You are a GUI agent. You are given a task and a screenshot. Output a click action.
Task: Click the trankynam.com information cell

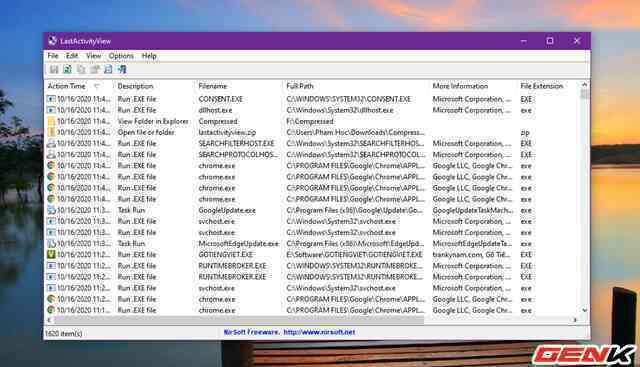471,255
